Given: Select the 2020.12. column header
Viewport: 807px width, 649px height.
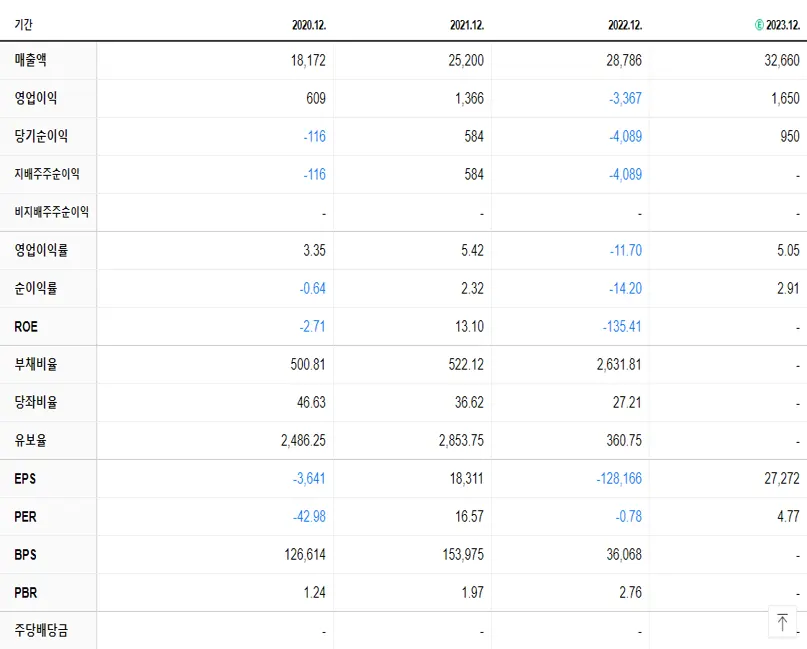Looking at the screenshot, I should pos(309,25).
